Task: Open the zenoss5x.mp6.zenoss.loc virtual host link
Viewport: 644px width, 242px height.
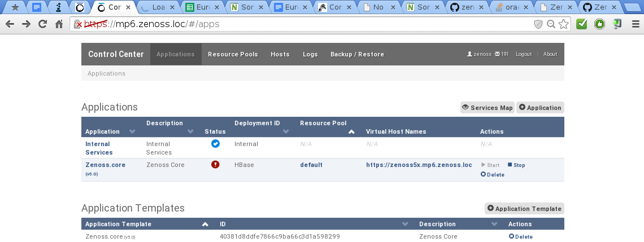Action: click(x=419, y=165)
